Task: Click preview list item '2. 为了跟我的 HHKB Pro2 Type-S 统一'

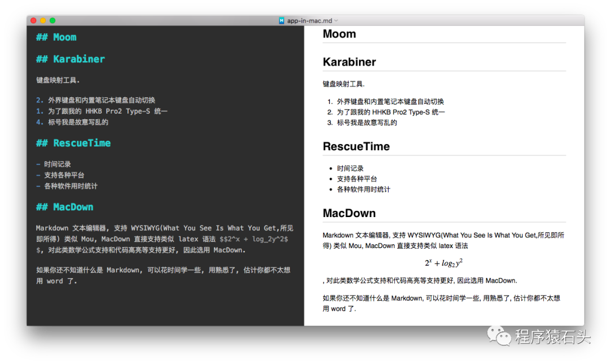Action: (386, 112)
